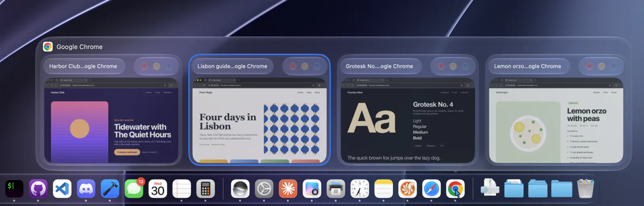Switch to the Harbor Club window preview
Image resolution: width=644 pixels, height=206 pixels.
click(x=111, y=120)
